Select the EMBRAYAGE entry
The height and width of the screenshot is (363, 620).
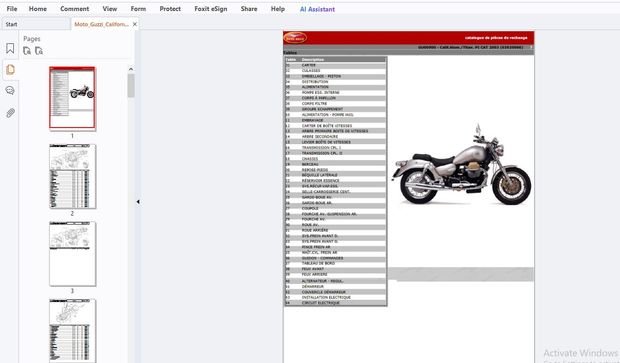coord(335,120)
